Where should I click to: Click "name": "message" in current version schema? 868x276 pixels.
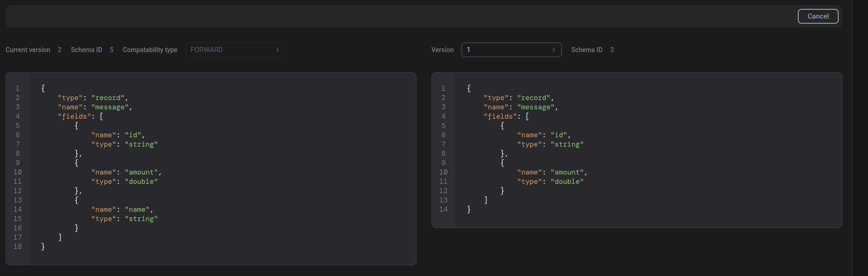coord(95,107)
